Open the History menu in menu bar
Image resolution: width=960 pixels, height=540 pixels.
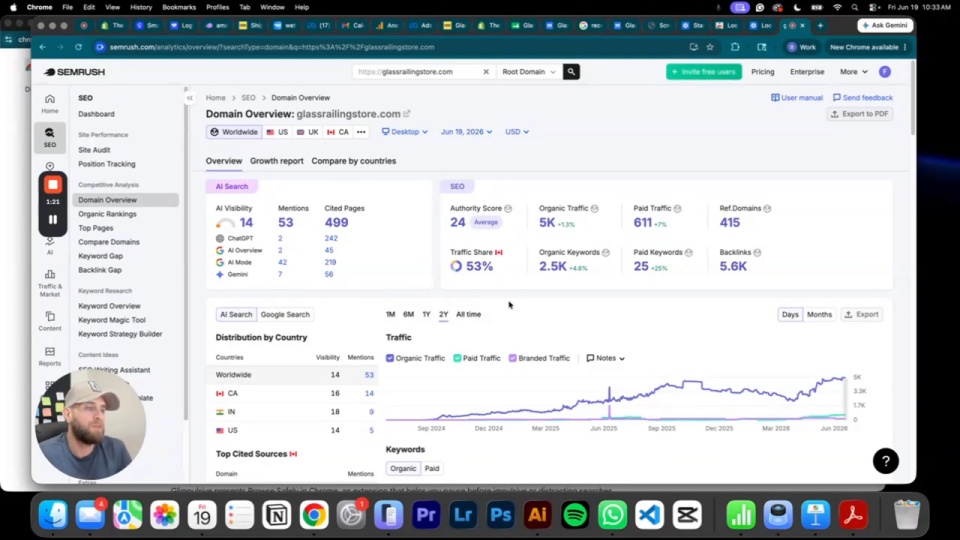(x=141, y=7)
